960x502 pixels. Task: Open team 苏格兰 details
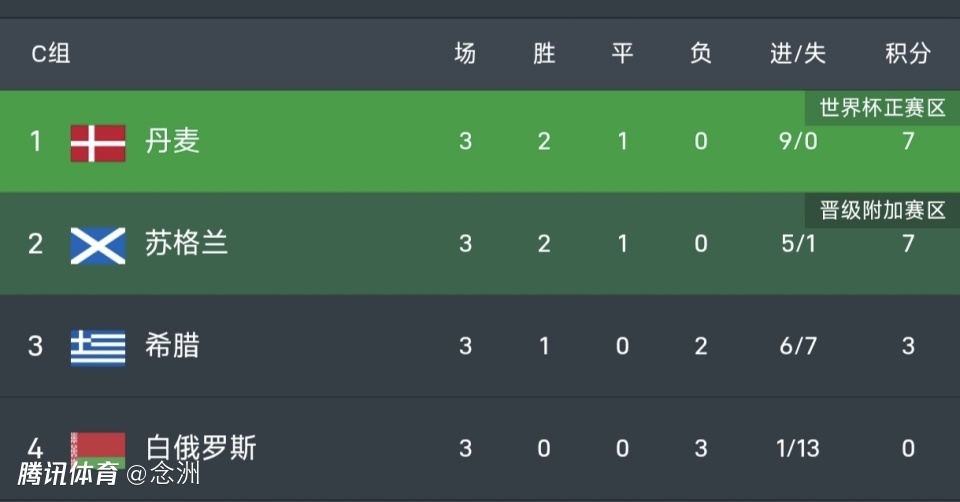tap(186, 244)
